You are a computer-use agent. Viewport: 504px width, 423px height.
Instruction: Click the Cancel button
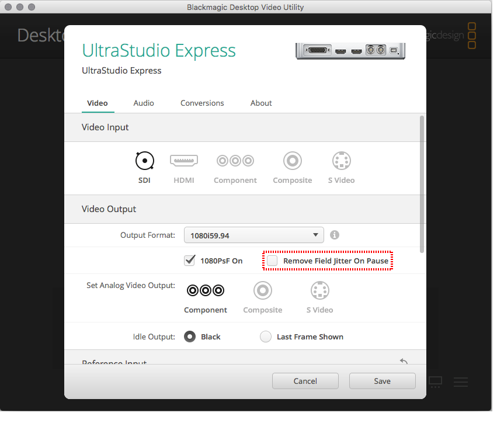pyautogui.click(x=305, y=381)
